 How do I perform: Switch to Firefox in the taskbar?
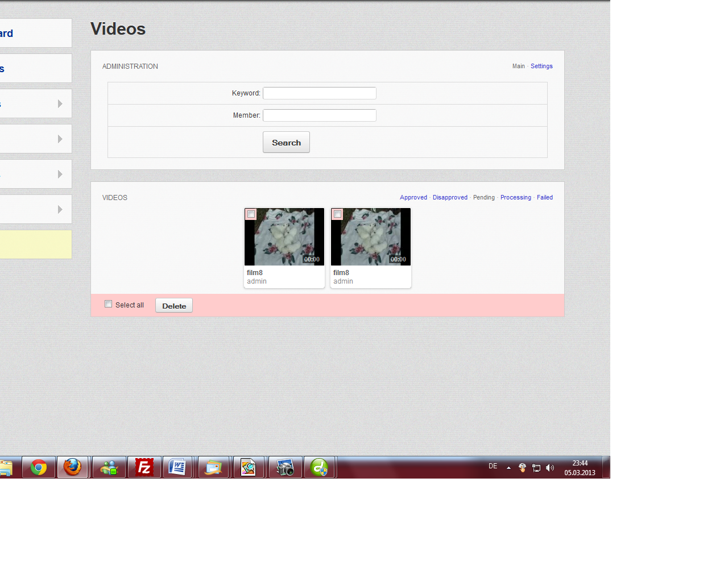72,467
